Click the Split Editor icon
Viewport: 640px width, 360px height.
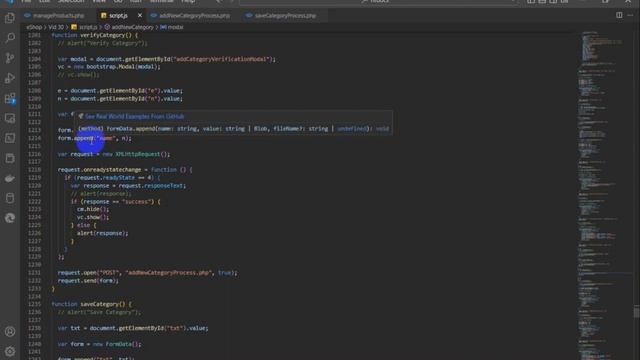pyautogui.click(x=619, y=15)
